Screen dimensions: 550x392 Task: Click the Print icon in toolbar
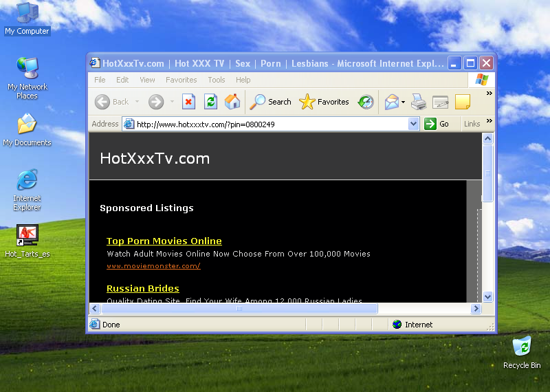click(x=419, y=102)
